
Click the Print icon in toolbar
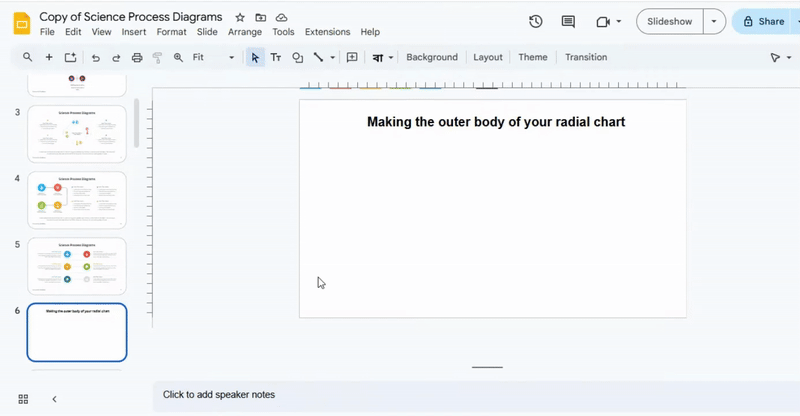tap(137, 58)
